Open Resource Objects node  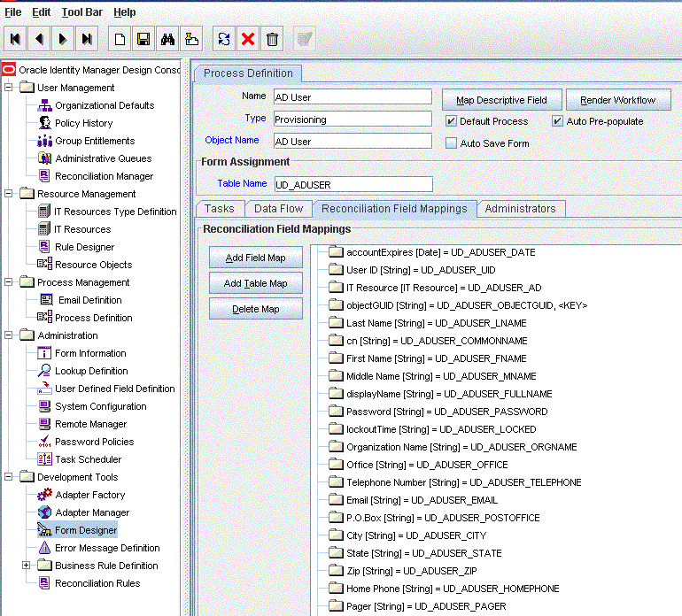[x=85, y=265]
